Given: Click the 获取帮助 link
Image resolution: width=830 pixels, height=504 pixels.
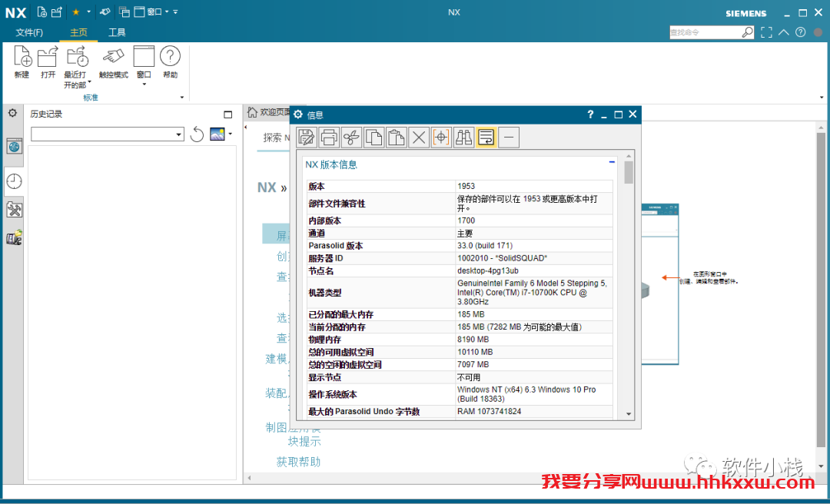Looking at the screenshot, I should [298, 462].
